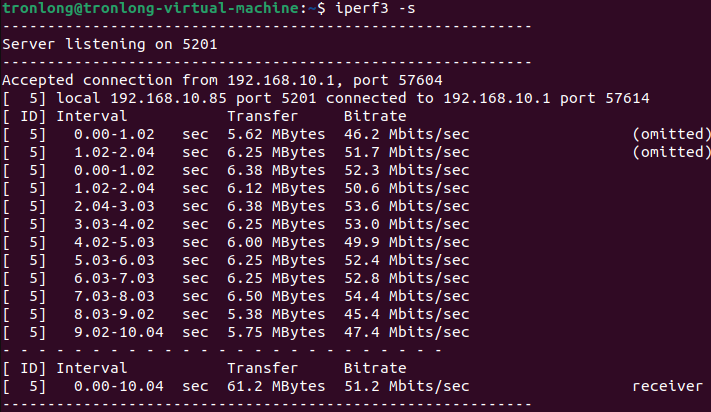Image resolution: width=711 pixels, height=412 pixels.
Task: Click the first Bitrate column header
Action: tap(375, 116)
